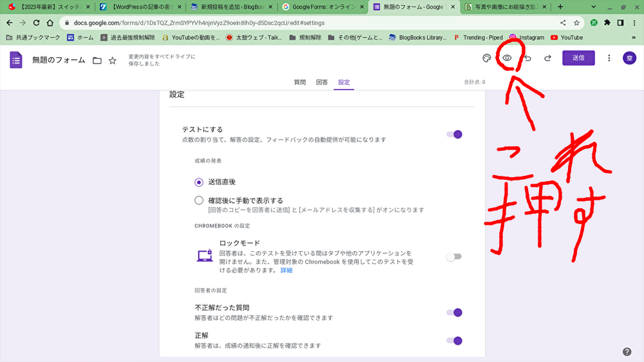Open the 詳細 link under ロックモード
The image size is (644, 362).
pos(286,271)
